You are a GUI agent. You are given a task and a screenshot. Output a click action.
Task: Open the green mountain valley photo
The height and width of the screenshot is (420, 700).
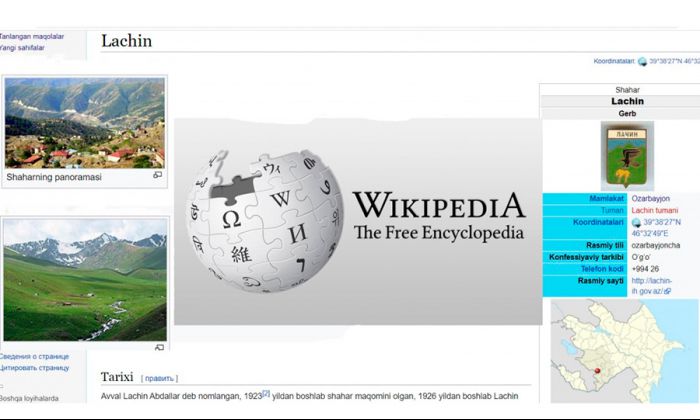pyautogui.click(x=85, y=280)
